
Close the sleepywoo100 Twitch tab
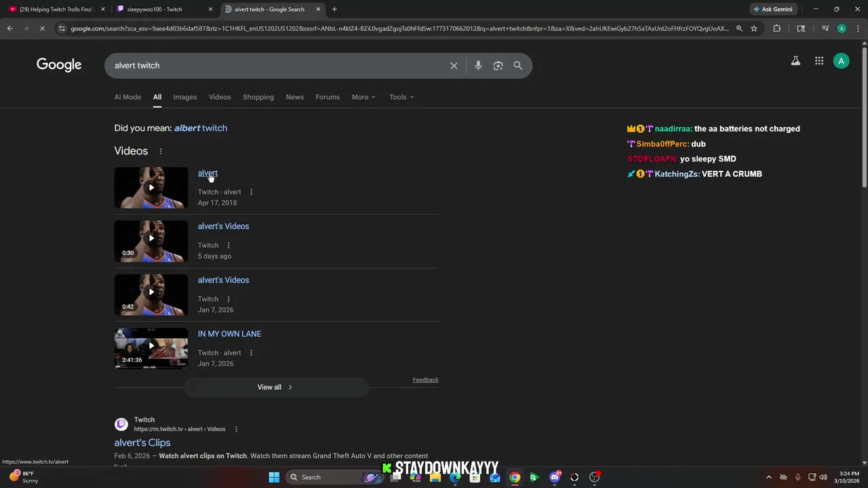pos(210,9)
